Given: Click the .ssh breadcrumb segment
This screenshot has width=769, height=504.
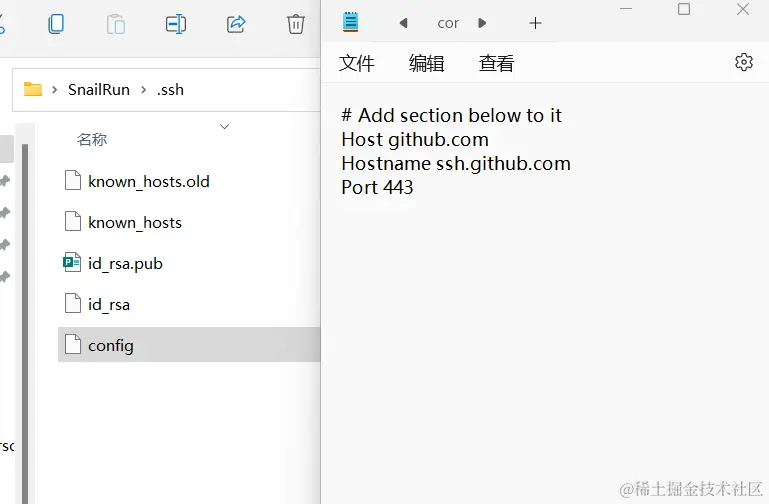Looking at the screenshot, I should point(170,90).
